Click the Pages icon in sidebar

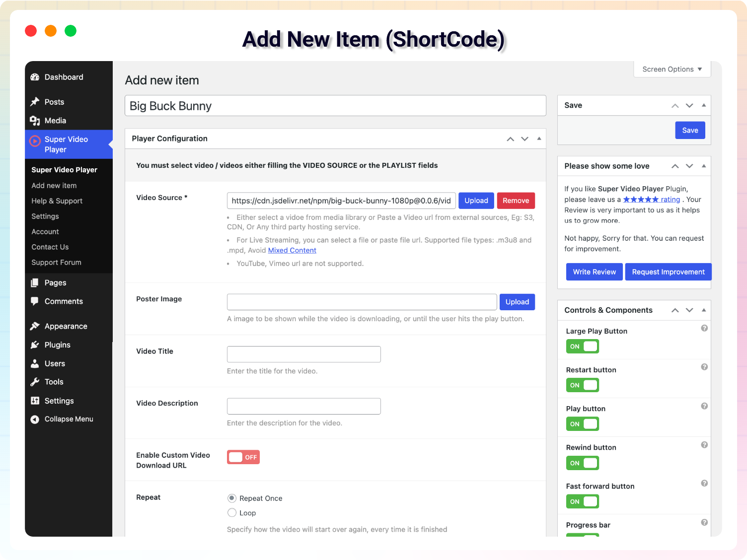(35, 282)
